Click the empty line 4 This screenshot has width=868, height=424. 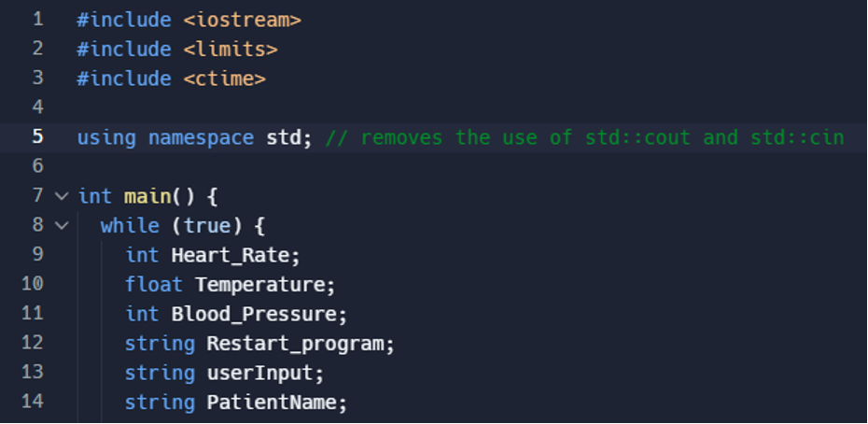coord(280,107)
